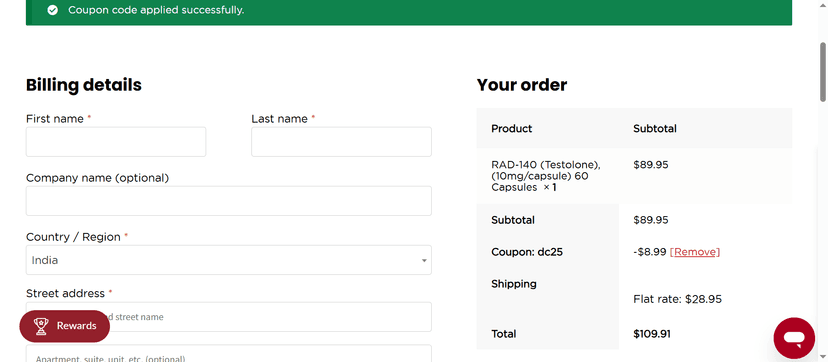Click the Apartment, suite, unit field
Screen dimensions: 828x362
tap(229, 354)
